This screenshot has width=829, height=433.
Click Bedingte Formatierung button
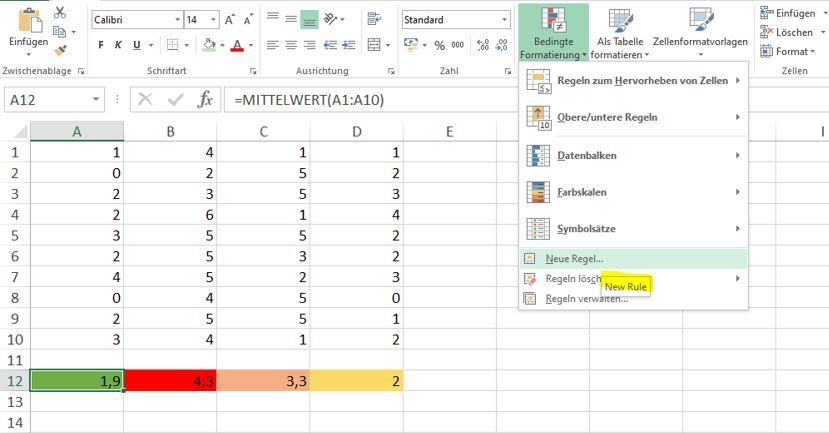(x=554, y=32)
